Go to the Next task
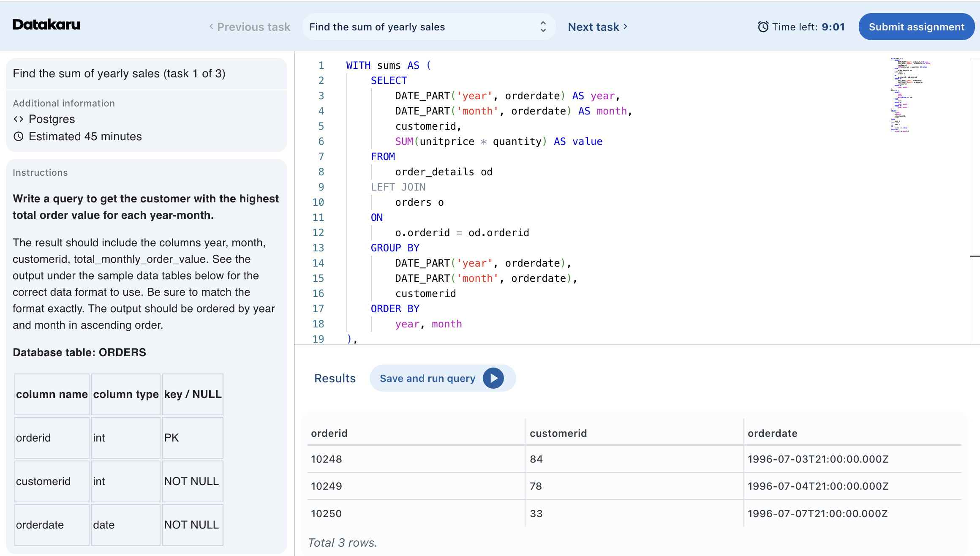The height and width of the screenshot is (556, 980). pos(598,27)
